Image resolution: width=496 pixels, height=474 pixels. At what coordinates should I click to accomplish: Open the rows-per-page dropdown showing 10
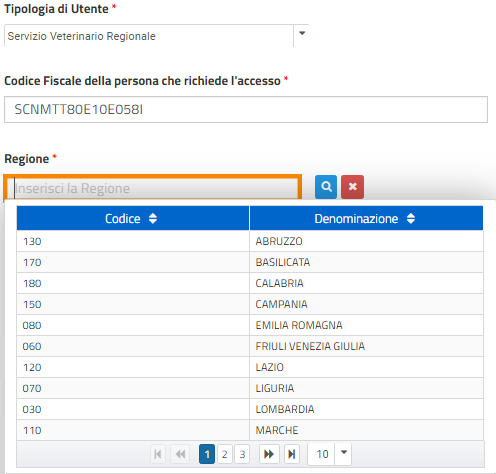[x=344, y=453]
